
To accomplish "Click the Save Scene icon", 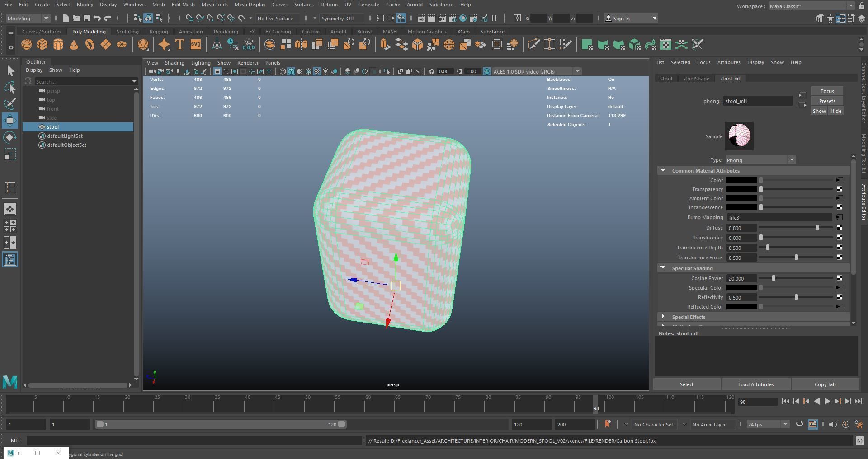I will (x=87, y=18).
